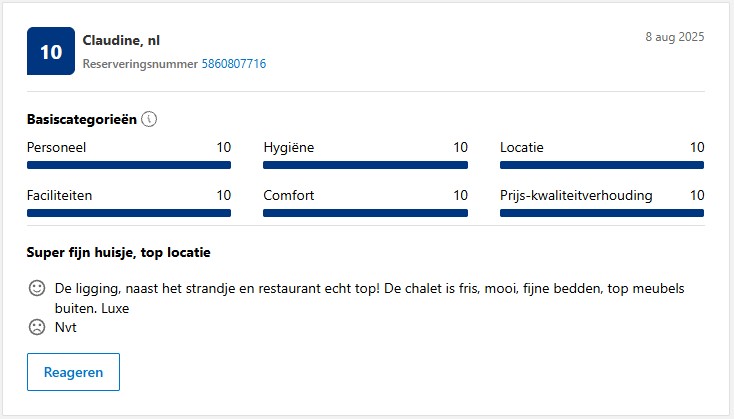The height and width of the screenshot is (419, 734).
Task: Click the Reageren button
Action: click(73, 372)
